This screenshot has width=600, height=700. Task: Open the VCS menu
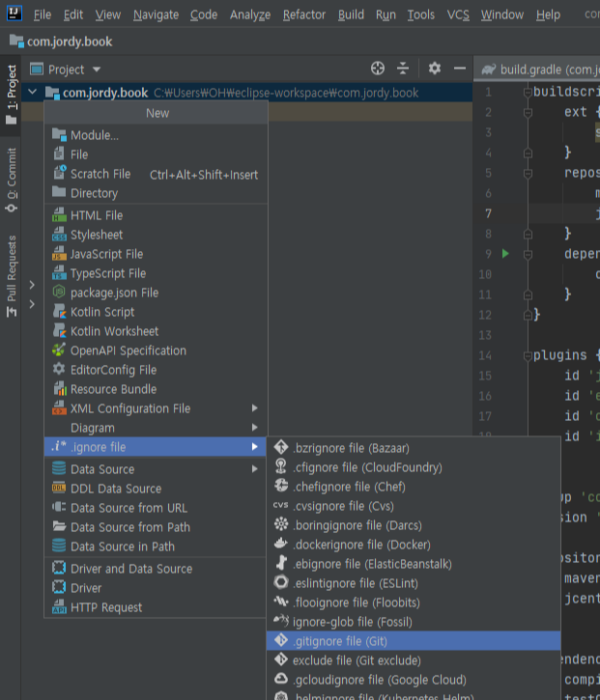pos(458,14)
